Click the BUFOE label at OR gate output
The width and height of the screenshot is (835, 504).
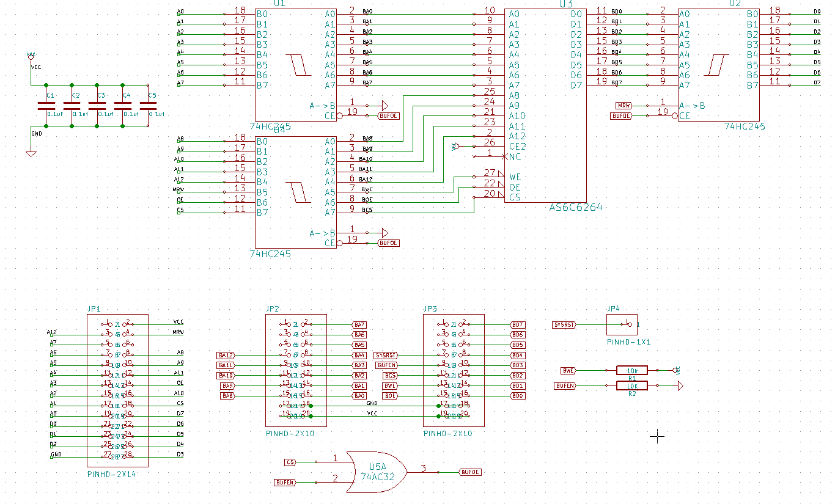pos(469,472)
